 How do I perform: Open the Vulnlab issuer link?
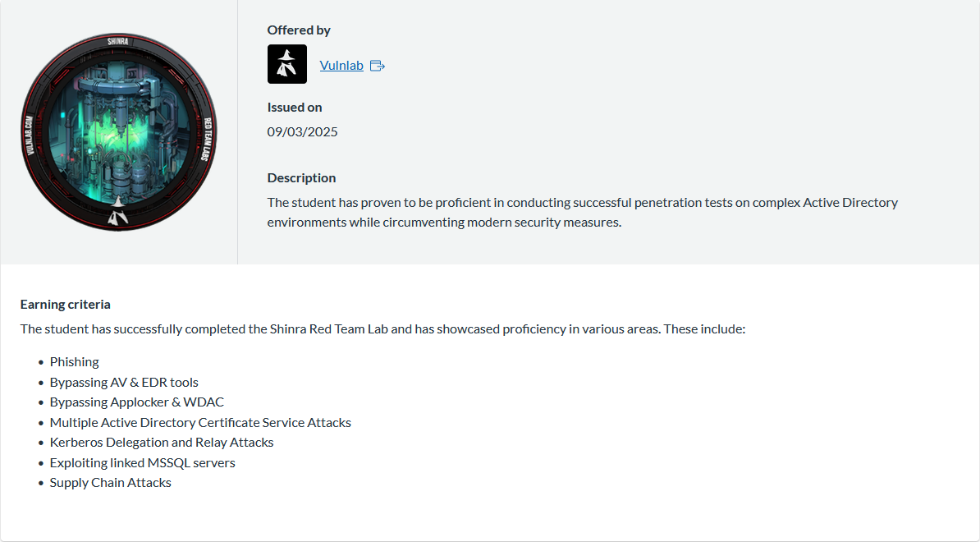click(341, 65)
